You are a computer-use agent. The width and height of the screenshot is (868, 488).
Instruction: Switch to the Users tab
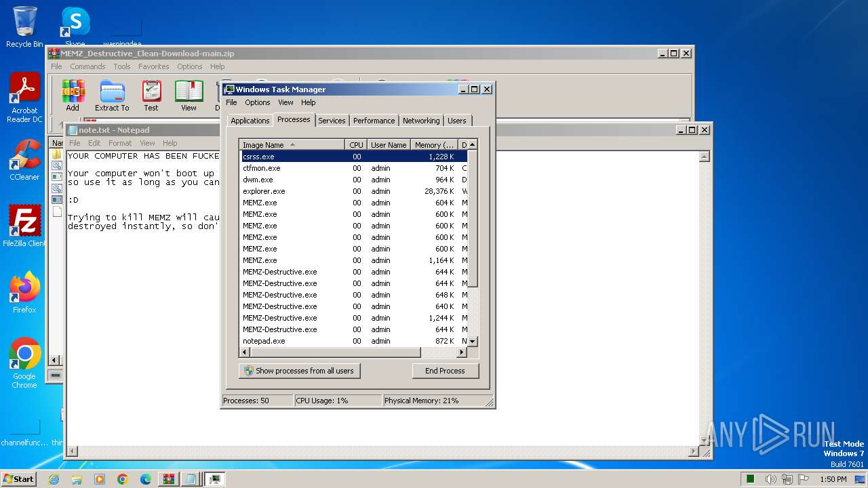coord(457,121)
